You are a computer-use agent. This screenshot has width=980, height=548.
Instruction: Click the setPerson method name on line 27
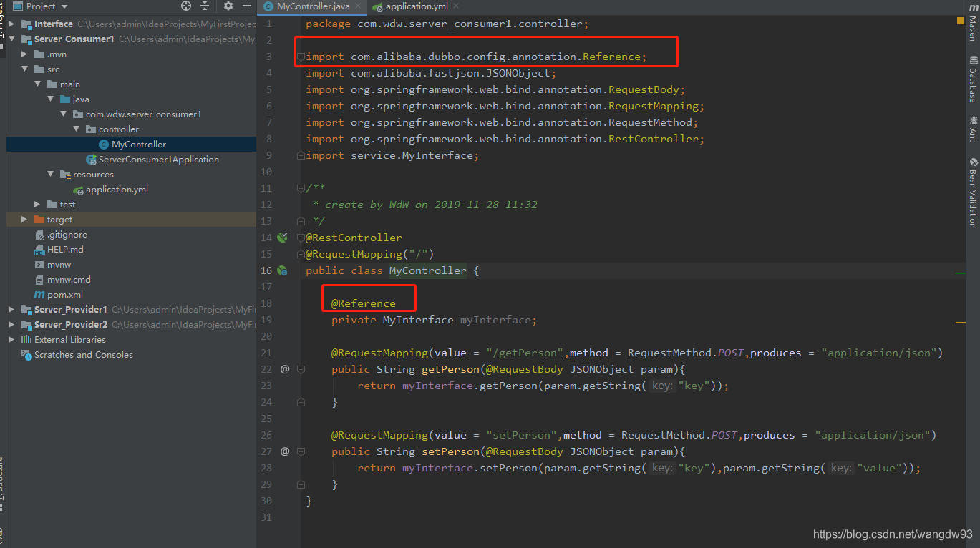coord(450,451)
